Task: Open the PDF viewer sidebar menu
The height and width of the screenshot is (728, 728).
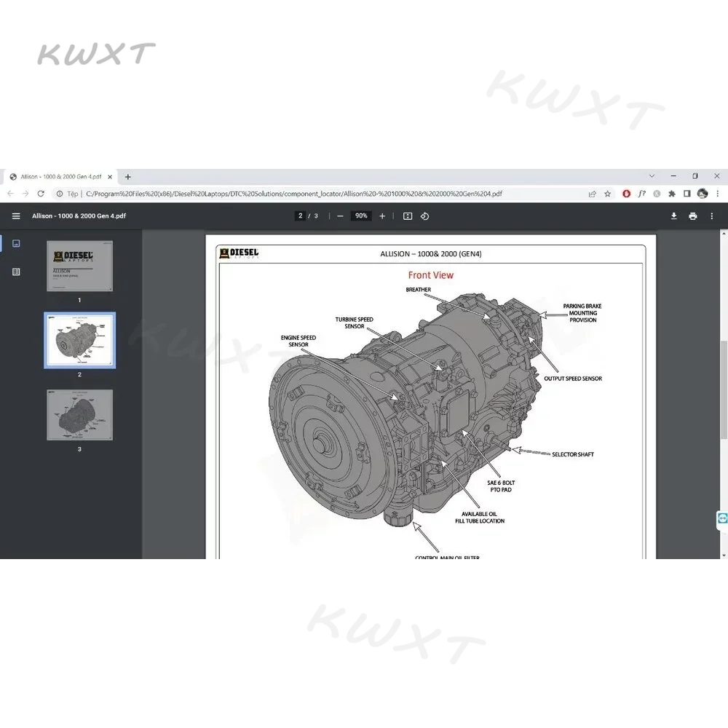Action: (x=16, y=216)
